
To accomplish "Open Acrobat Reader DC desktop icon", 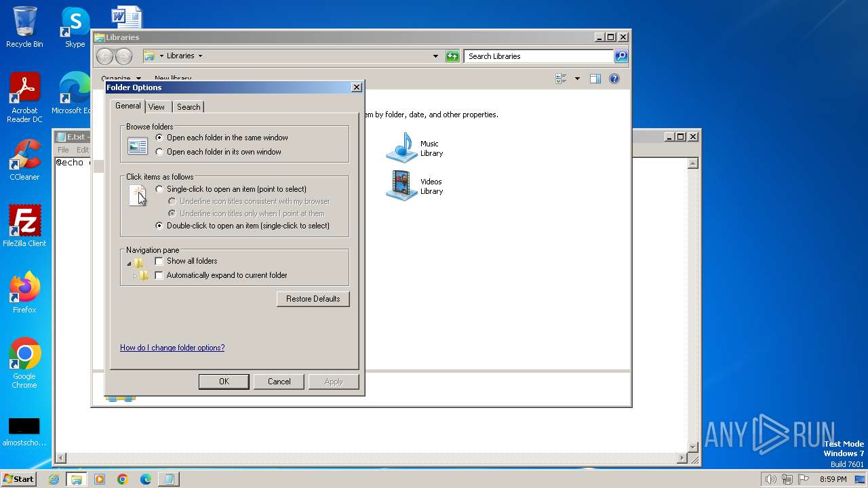I will [x=24, y=98].
